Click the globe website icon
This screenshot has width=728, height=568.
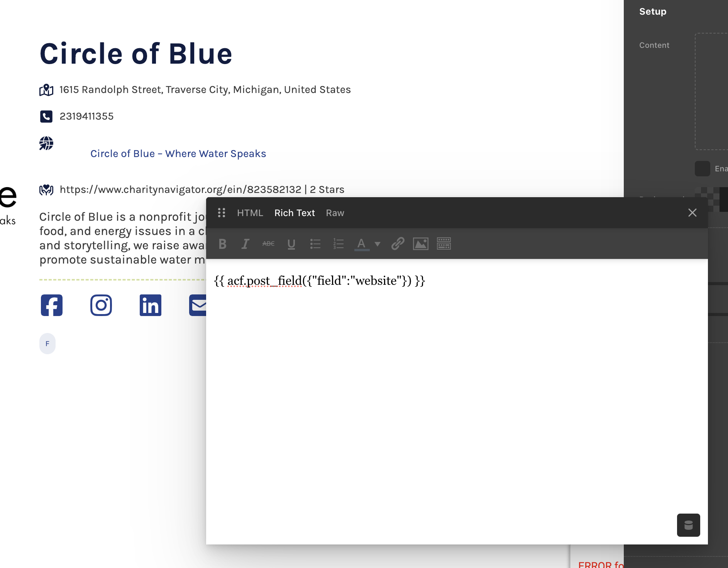pos(46,143)
